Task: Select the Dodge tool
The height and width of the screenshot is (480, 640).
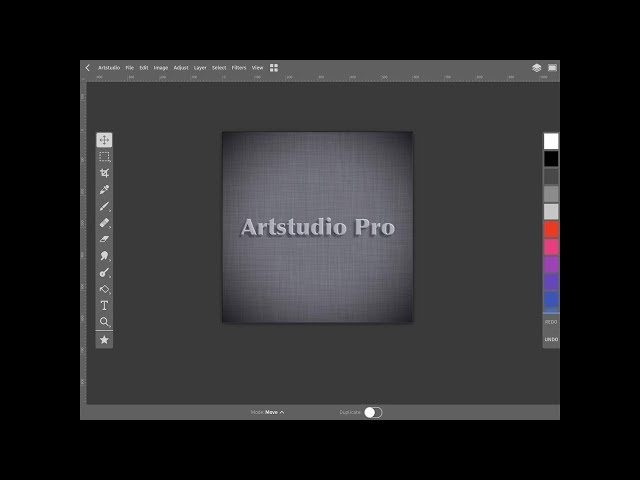Action: (x=104, y=273)
